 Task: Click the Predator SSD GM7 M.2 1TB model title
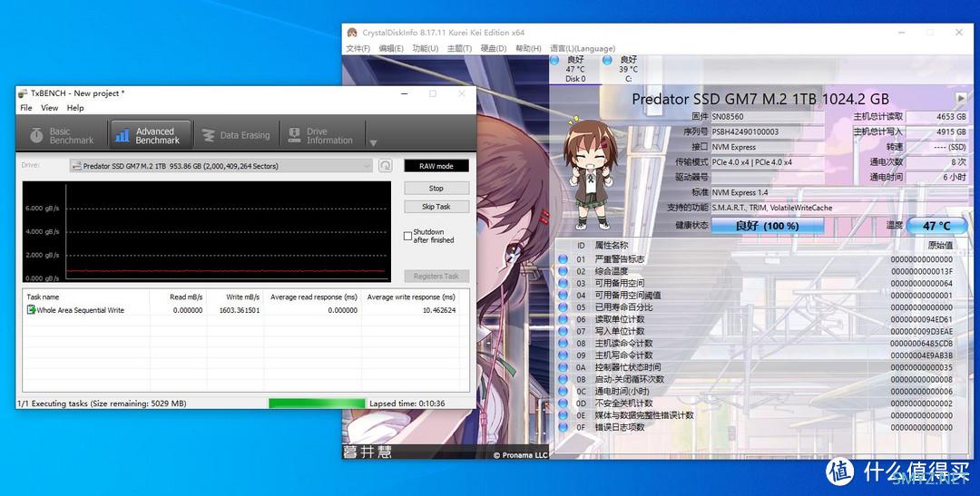point(760,99)
